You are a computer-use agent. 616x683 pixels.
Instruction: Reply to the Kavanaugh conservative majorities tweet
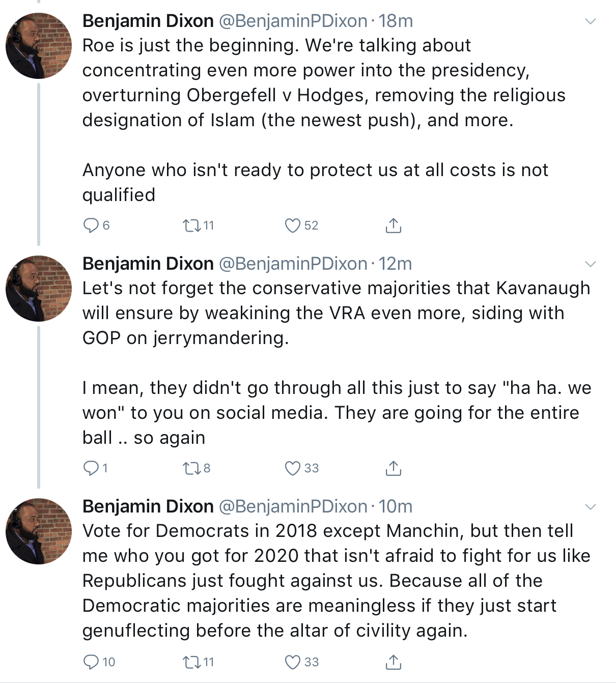coord(91,468)
